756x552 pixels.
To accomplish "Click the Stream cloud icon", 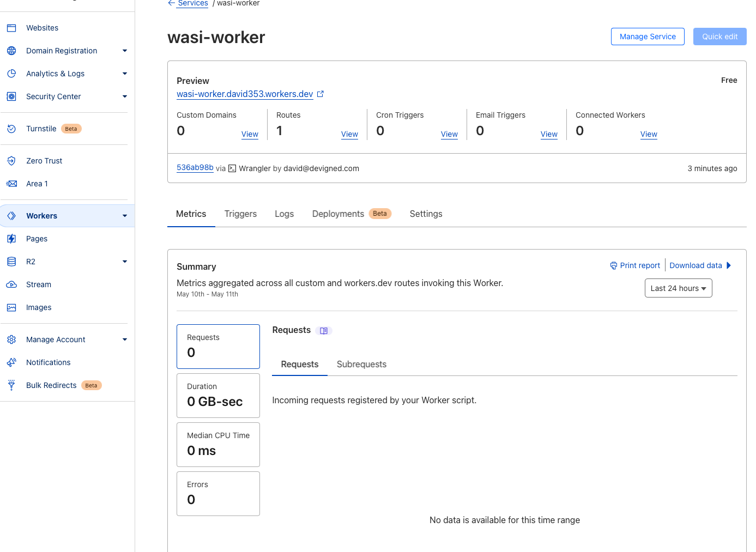I will click(x=11, y=284).
